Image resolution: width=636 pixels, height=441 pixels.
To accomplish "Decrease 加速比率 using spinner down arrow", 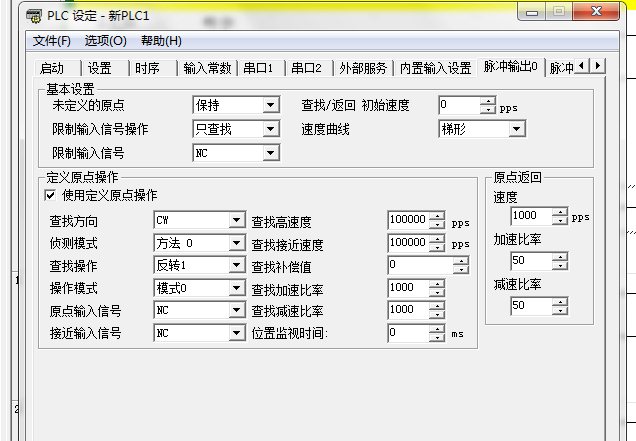I will (x=559, y=265).
